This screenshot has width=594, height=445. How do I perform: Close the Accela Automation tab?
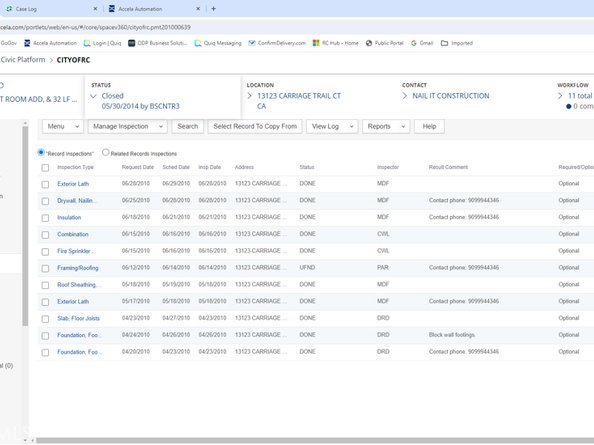[x=198, y=9]
